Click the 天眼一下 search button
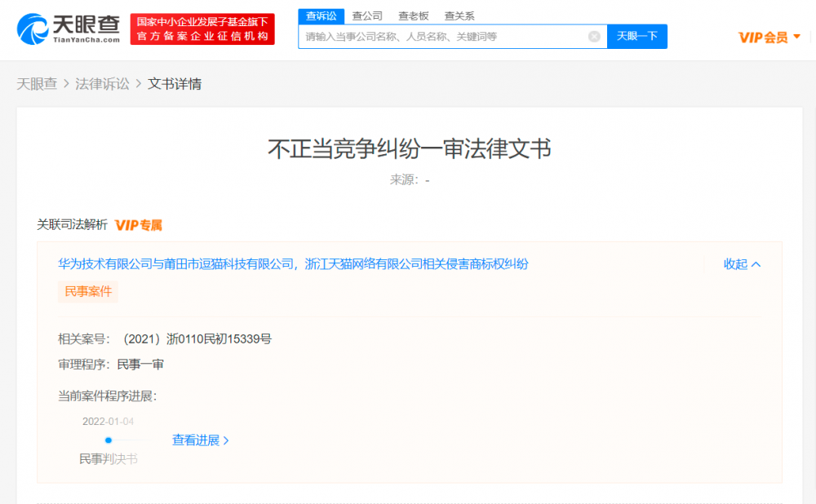The width and height of the screenshot is (816, 504). pyautogui.click(x=637, y=36)
